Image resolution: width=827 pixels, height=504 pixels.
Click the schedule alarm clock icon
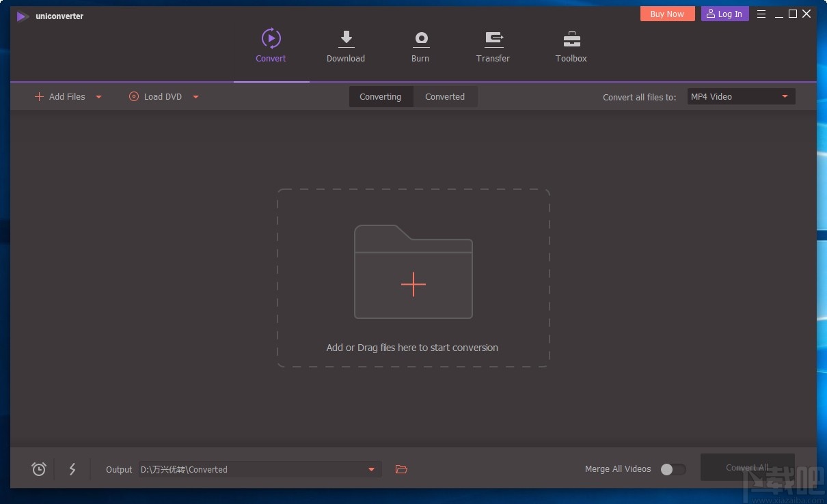coord(39,469)
